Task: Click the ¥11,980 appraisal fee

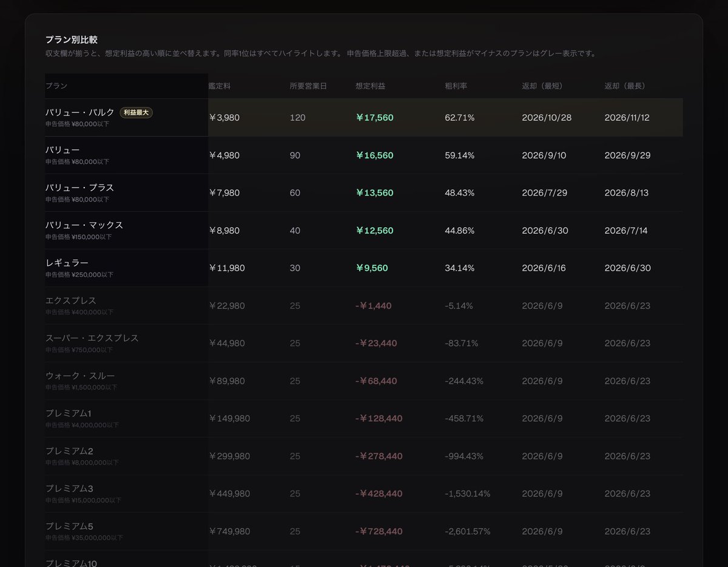Action: [227, 268]
